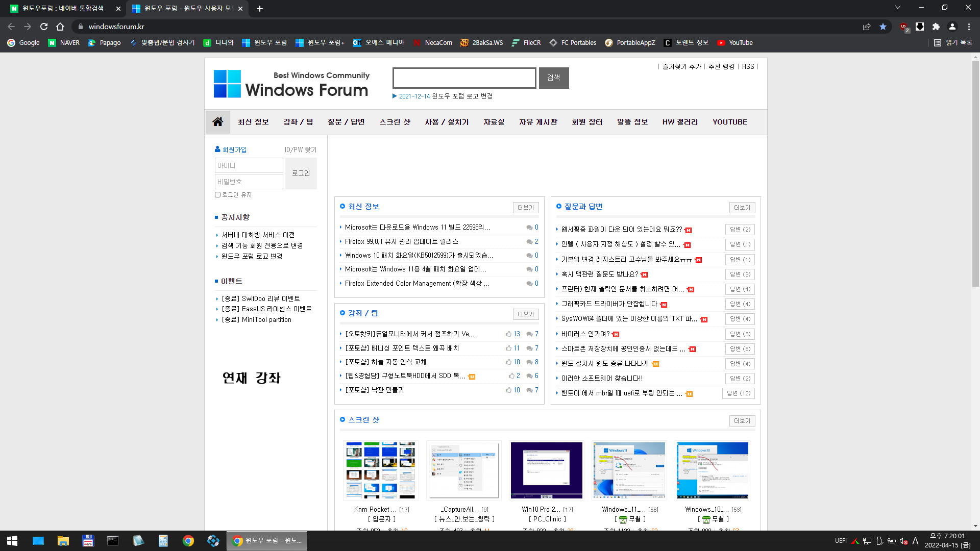Open File Explorer from the taskbar
980x551 pixels.
point(63,541)
